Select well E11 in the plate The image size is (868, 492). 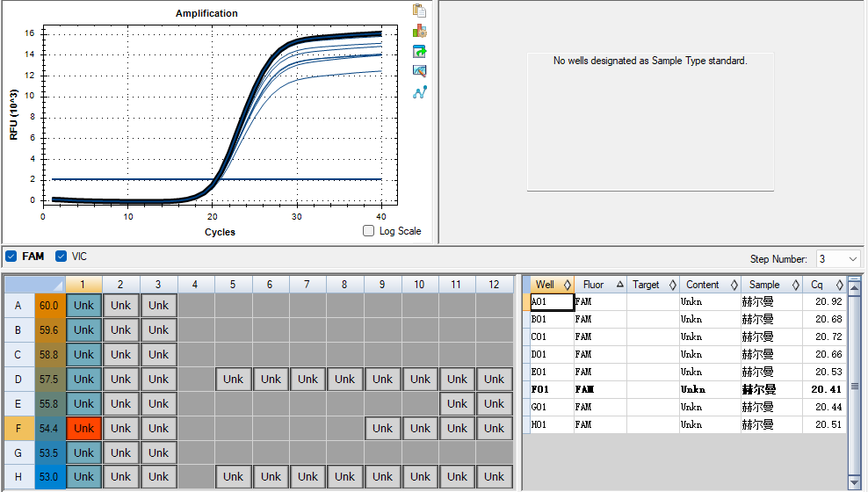click(x=457, y=403)
